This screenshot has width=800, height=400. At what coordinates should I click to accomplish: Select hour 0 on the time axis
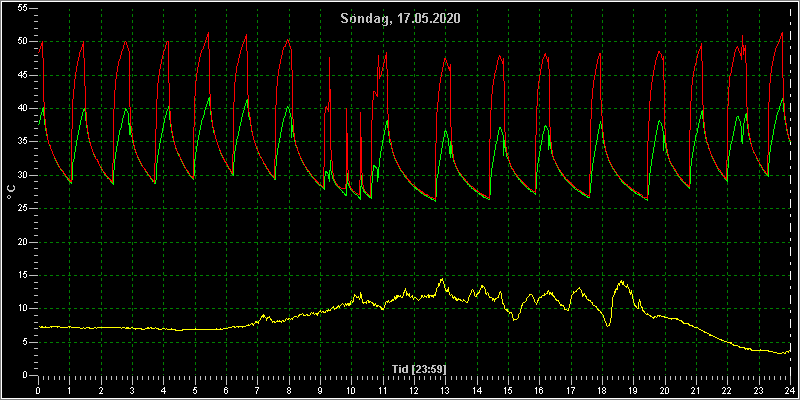click(x=38, y=391)
